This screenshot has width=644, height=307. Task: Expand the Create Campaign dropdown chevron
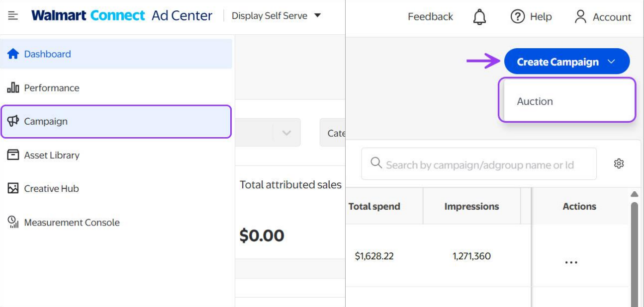[612, 62]
